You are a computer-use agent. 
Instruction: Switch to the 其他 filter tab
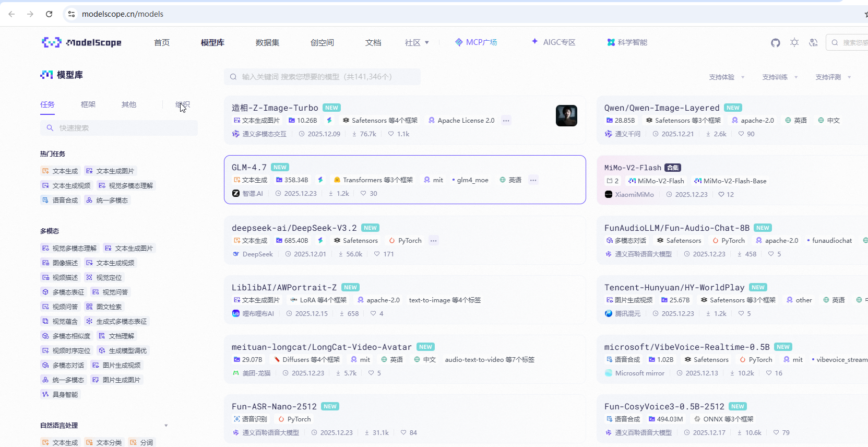[x=129, y=104]
